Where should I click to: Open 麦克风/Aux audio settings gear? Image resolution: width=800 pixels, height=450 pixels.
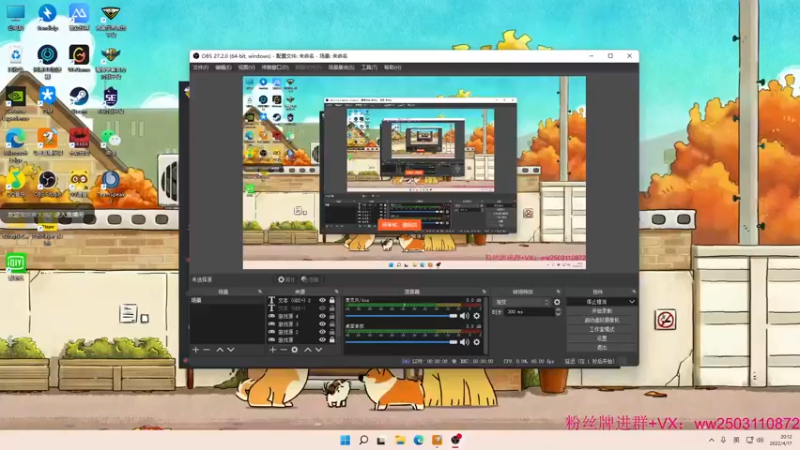click(x=477, y=316)
